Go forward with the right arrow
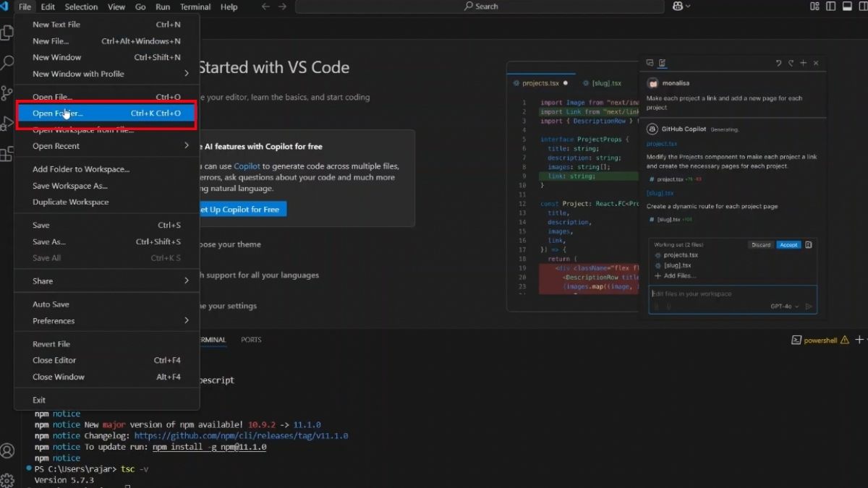The width and height of the screenshot is (868, 488). (x=282, y=7)
